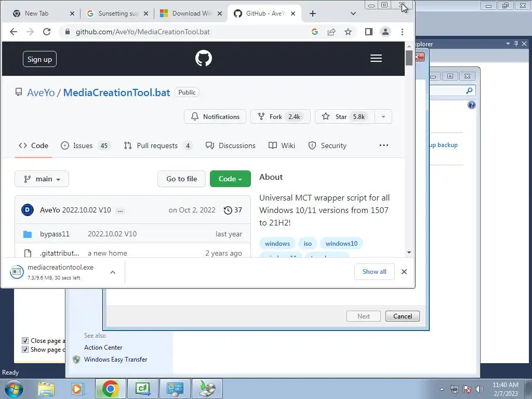Open GitHub hamburger navigation menu
Screen dimensions: 532x399
pos(376,58)
